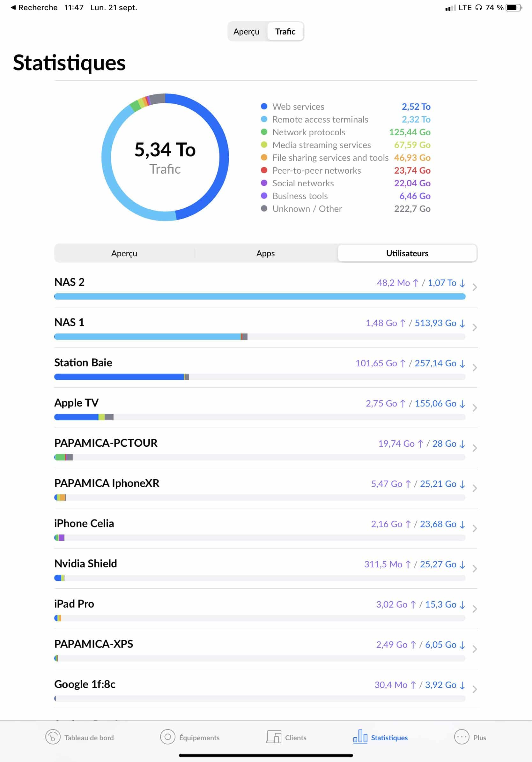
Task: Open the Apple TV row chevron
Action: (475, 408)
